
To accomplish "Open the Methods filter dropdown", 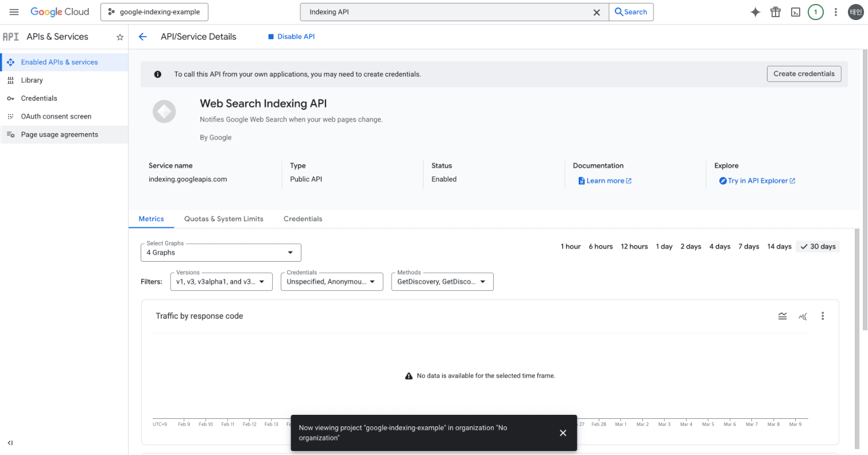I will tap(442, 282).
